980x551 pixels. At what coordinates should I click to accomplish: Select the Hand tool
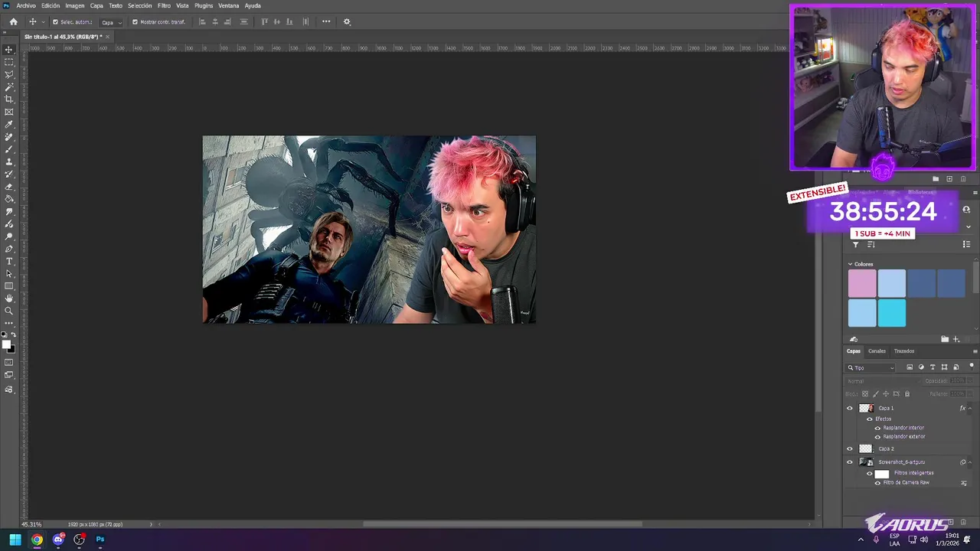(x=9, y=298)
